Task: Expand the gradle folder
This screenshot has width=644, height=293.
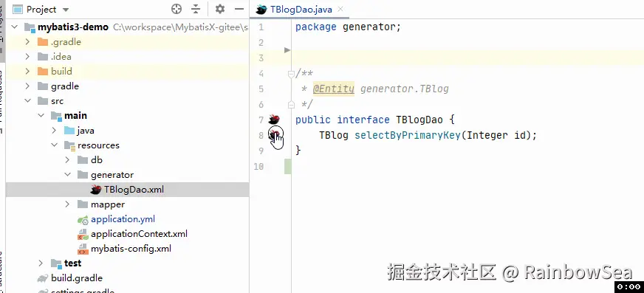Action: (27, 86)
